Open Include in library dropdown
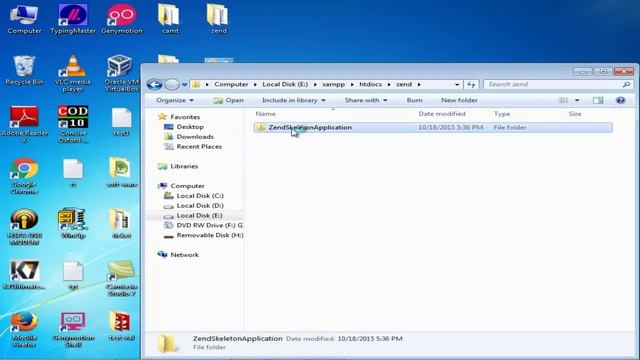Viewport: 640px width, 360px height. point(293,100)
